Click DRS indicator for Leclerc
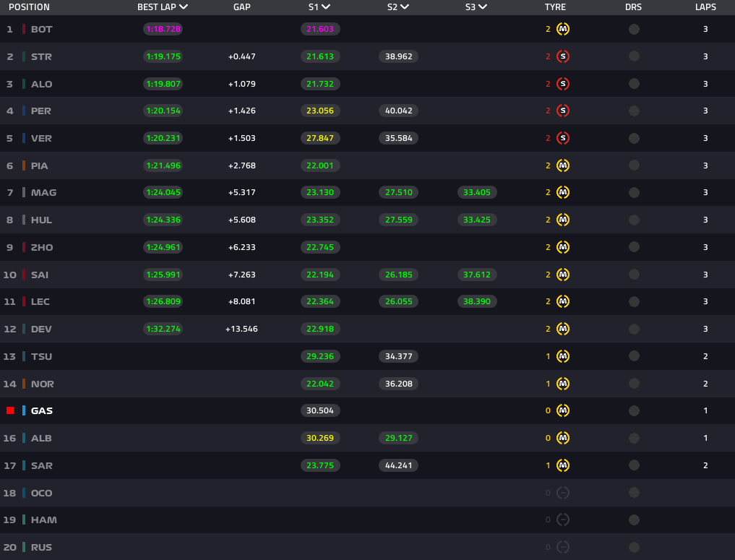The height and width of the screenshot is (560, 735). click(x=634, y=301)
